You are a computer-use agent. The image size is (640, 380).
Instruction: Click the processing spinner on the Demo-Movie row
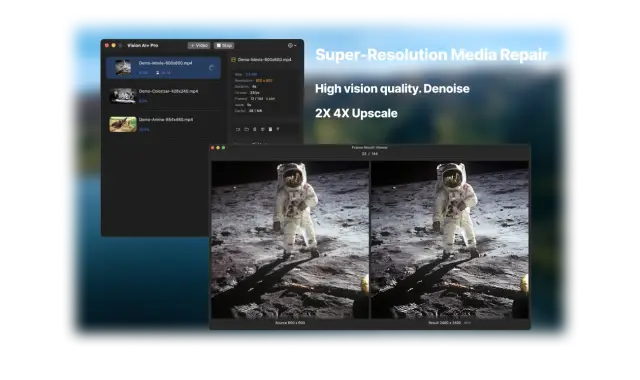click(x=211, y=68)
